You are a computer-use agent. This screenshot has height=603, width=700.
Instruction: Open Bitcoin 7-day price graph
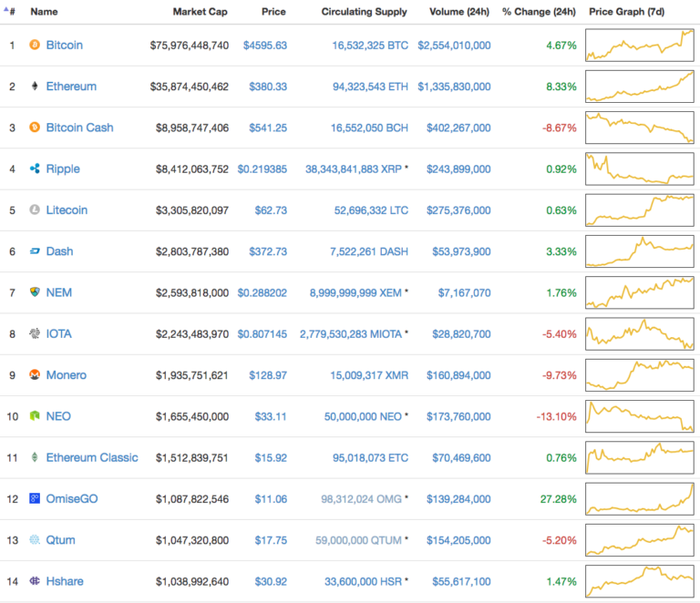pyautogui.click(x=639, y=45)
